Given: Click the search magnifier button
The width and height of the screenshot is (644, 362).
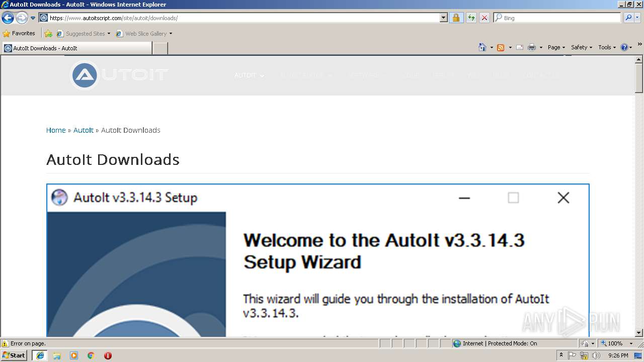Looking at the screenshot, I should coord(628,18).
